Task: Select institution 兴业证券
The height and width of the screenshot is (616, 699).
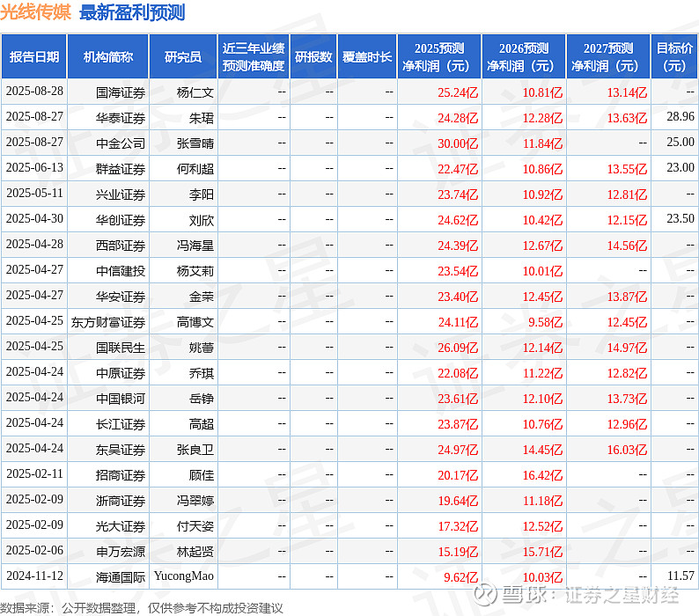Action: (x=121, y=194)
